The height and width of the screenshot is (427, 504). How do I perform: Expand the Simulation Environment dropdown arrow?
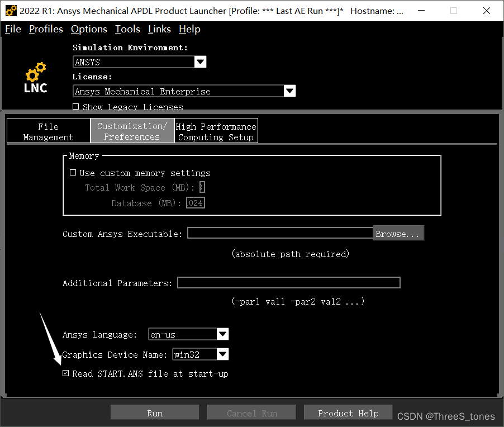200,61
